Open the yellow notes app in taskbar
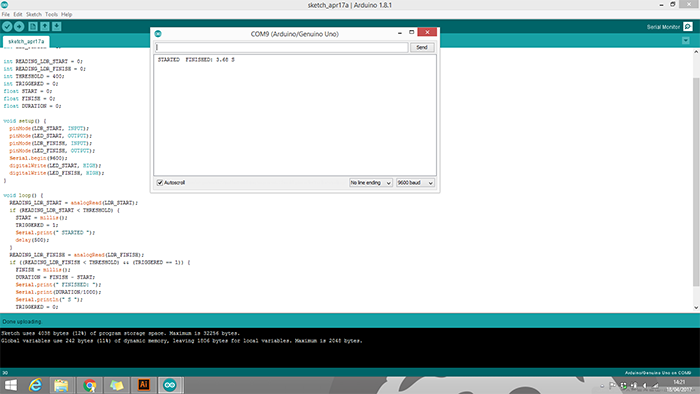 [x=117, y=385]
